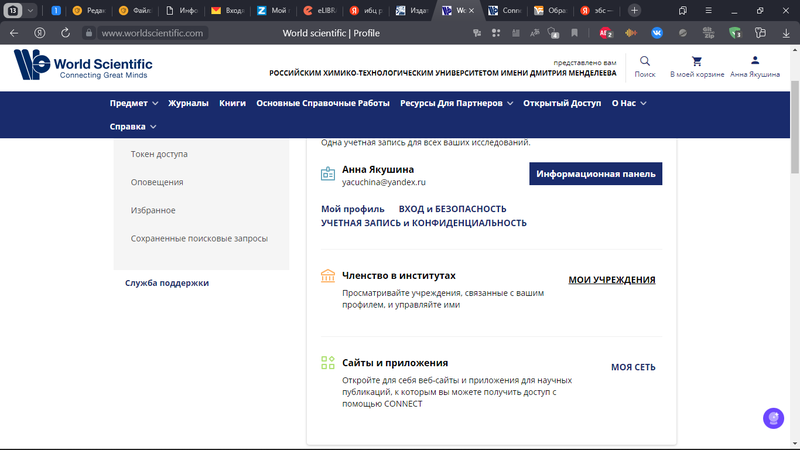The image size is (800, 450).
Task: Expand the Ресурсы Для Партнеров dropdown
Action: tap(456, 103)
